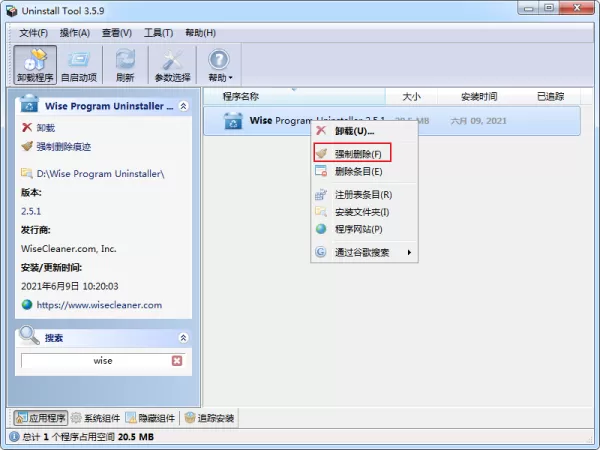Click the red X uninstall icon in context menu

pyautogui.click(x=321, y=130)
